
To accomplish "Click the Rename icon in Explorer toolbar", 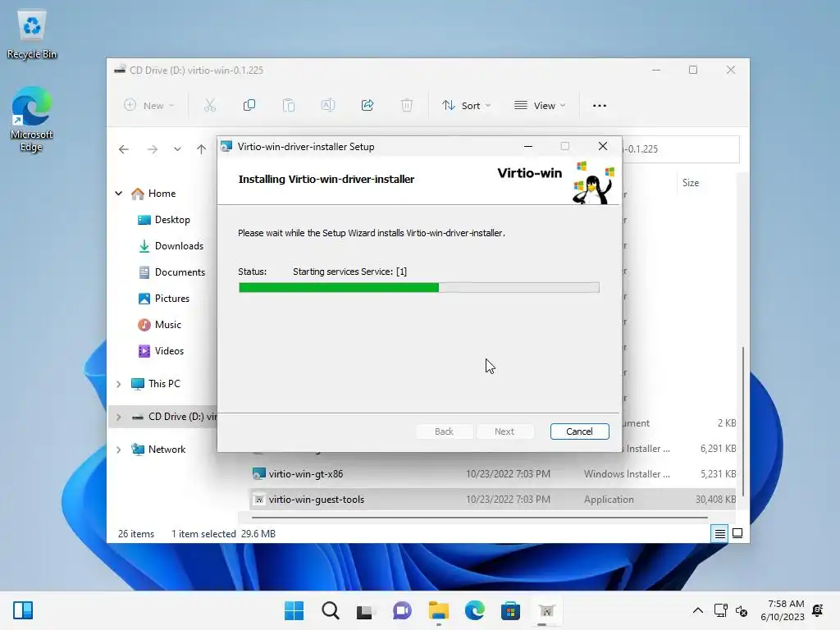I will (x=328, y=106).
